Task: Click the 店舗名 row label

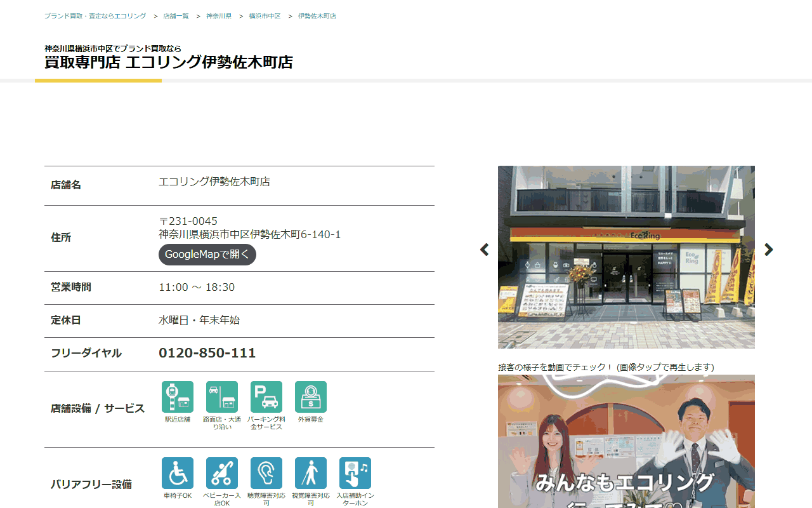Action: 66,185
